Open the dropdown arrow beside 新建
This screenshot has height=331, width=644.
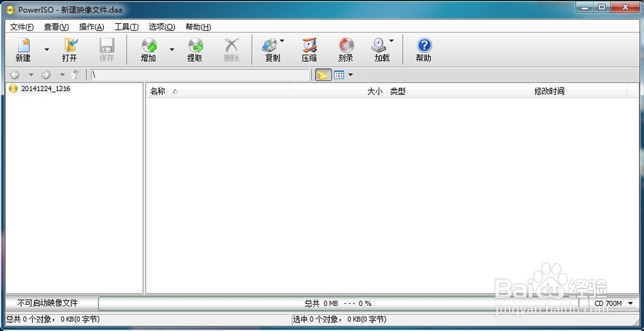click(x=46, y=50)
